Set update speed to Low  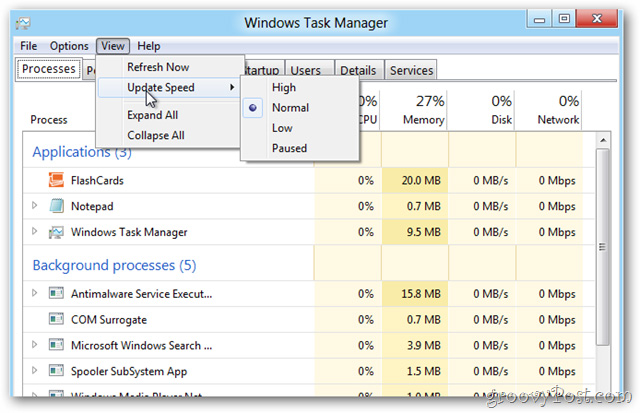click(282, 128)
